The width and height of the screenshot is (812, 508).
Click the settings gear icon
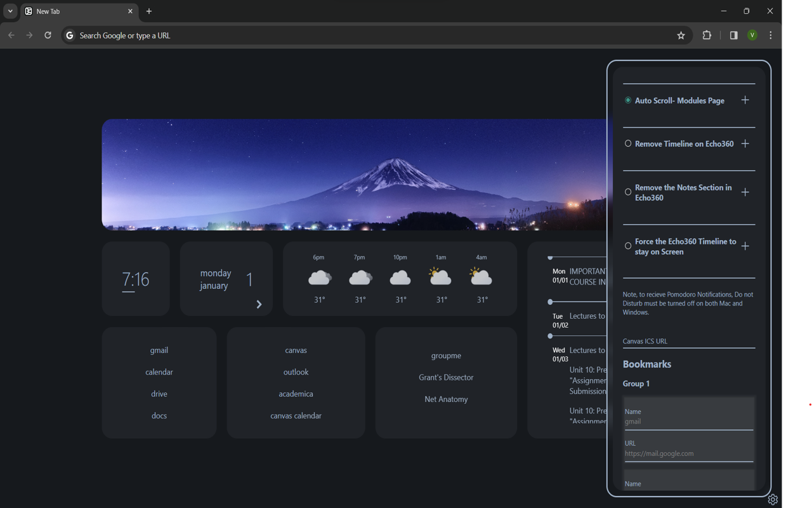point(773,500)
